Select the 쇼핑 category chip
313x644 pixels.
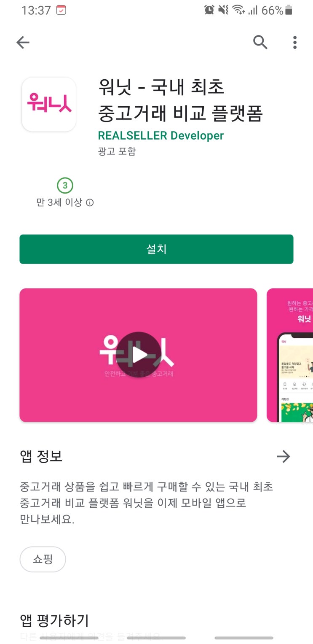[43, 559]
